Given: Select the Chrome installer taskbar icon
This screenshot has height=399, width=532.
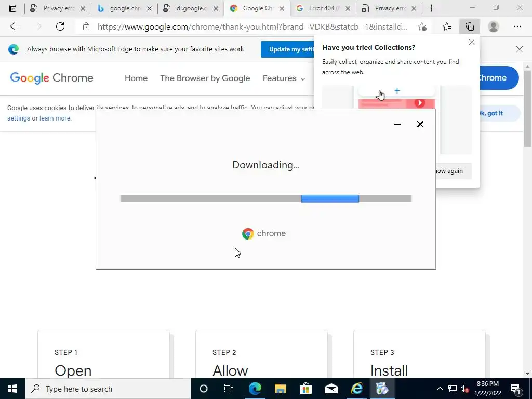Looking at the screenshot, I should coord(382,389).
